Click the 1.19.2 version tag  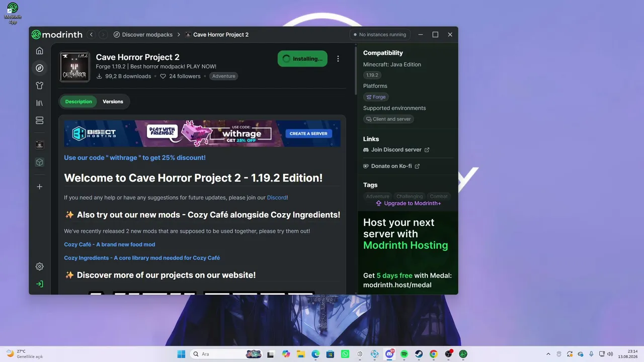[372, 75]
